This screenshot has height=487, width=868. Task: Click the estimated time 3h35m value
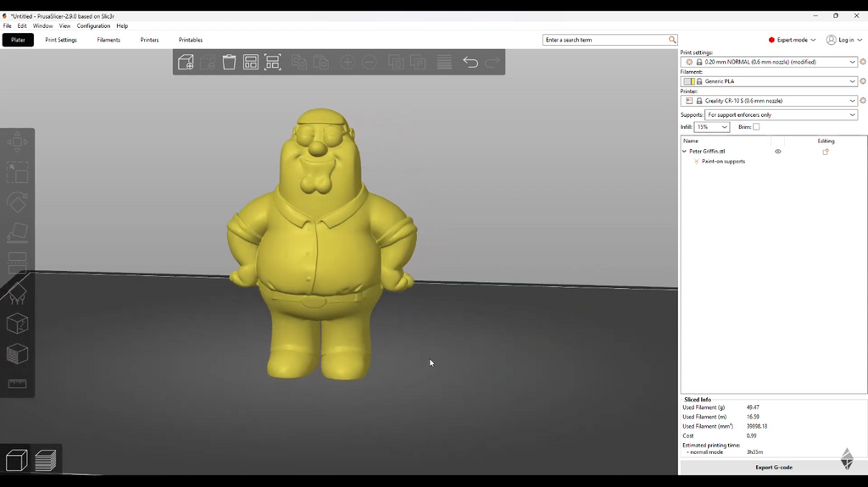754,452
